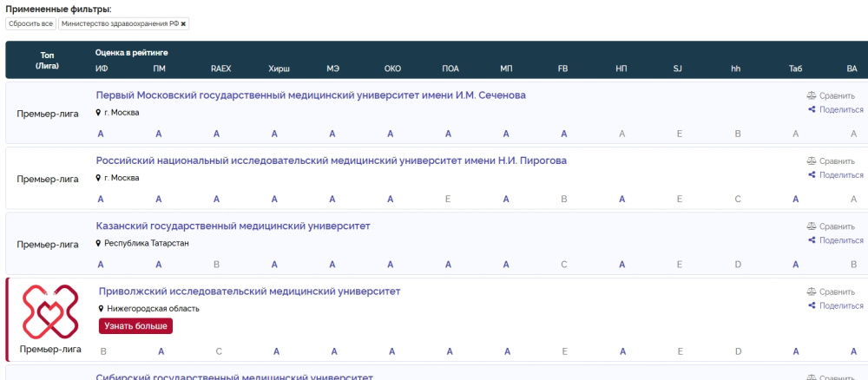
Task: Click location pin icon beside Нижегородская область
Action: coord(102,309)
